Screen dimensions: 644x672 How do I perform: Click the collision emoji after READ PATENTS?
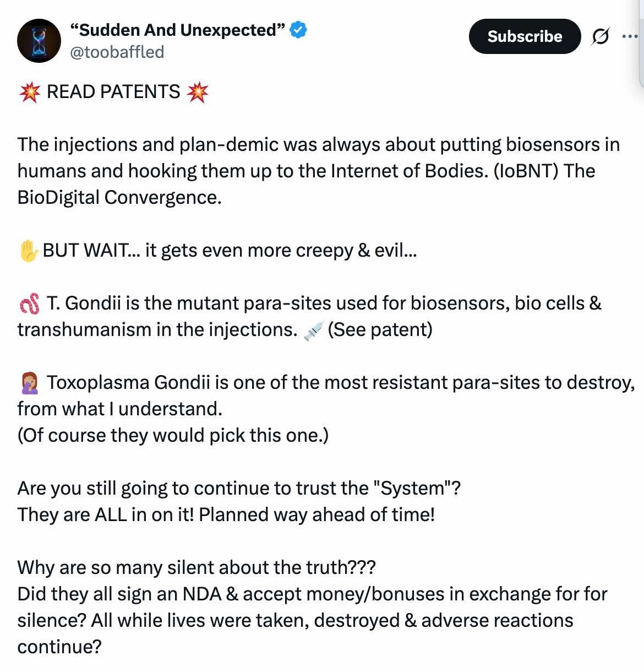(197, 92)
